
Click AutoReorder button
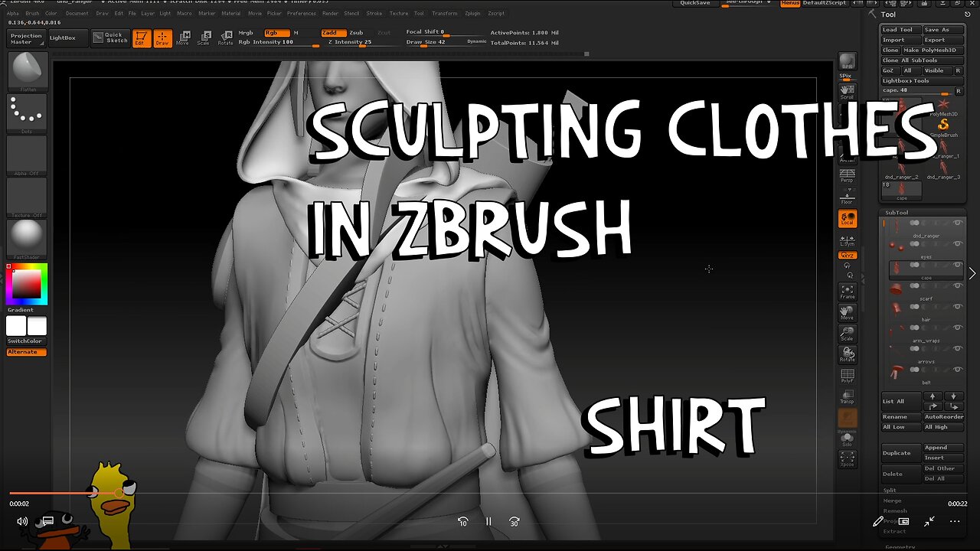tap(943, 417)
